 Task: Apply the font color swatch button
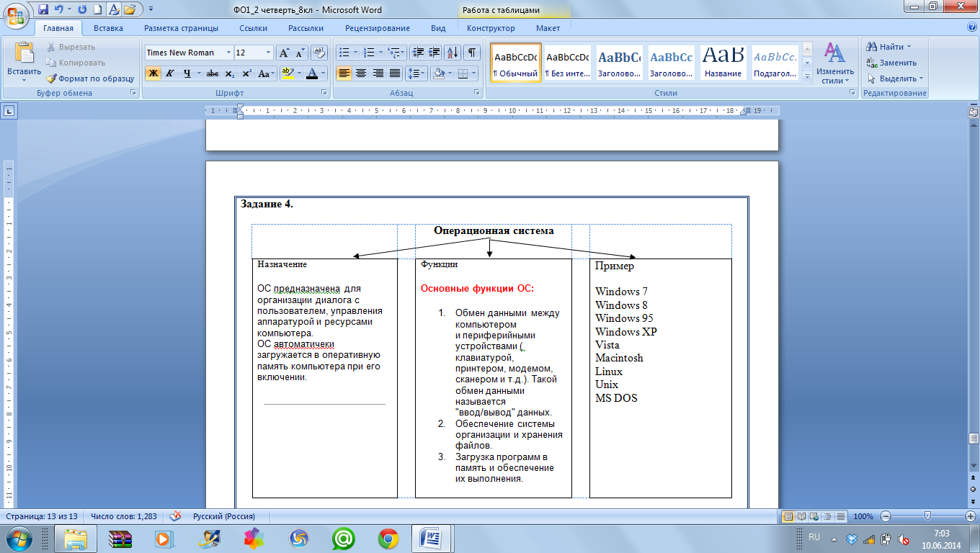[x=312, y=73]
